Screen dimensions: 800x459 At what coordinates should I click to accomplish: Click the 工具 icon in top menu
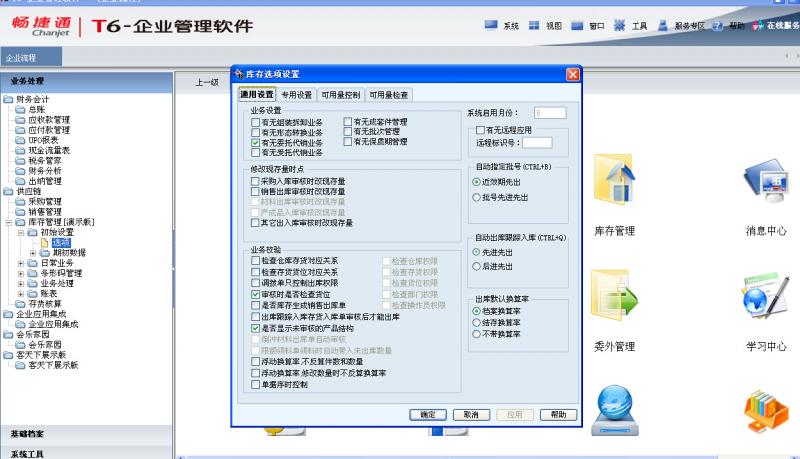click(619, 25)
